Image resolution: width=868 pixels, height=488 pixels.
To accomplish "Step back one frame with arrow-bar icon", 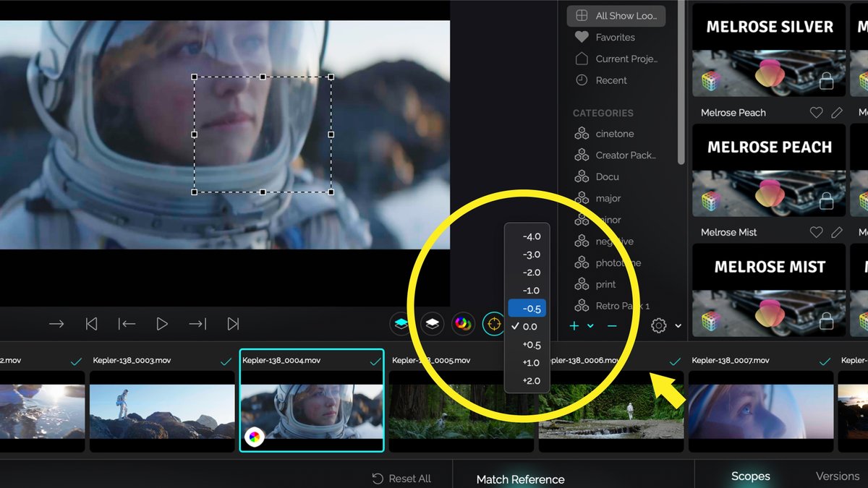I will coord(127,324).
